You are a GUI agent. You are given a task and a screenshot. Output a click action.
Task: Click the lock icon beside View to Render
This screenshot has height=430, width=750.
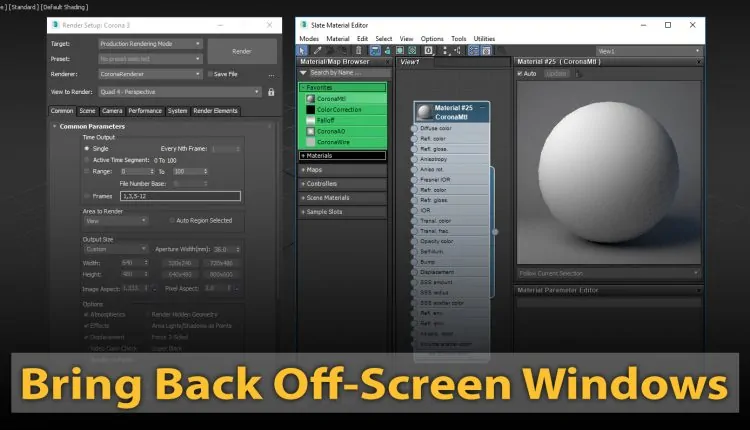pyautogui.click(x=270, y=92)
